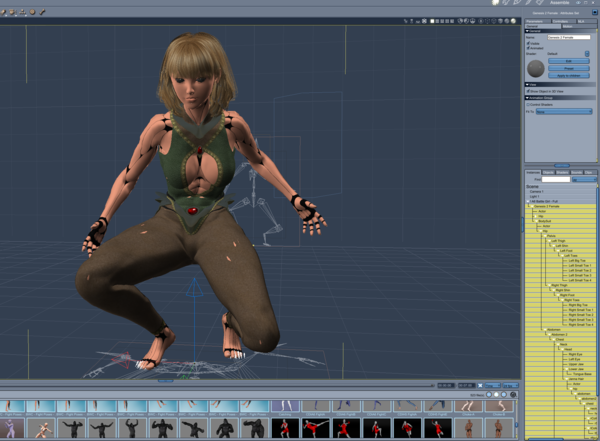This screenshot has height=441, width=600.
Task: Open the Texture room brush icon
Action: [x=528, y=2]
